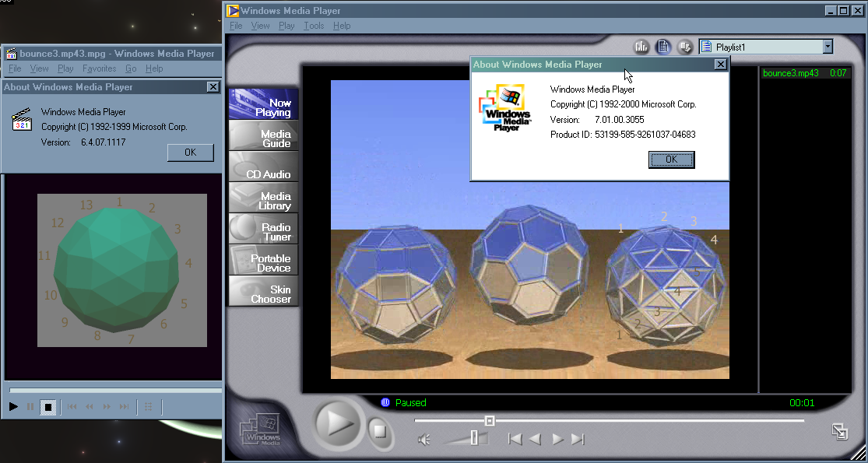This screenshot has height=463, width=868.
Task: Open the Favorites menu in player 6.4
Action: (100, 68)
